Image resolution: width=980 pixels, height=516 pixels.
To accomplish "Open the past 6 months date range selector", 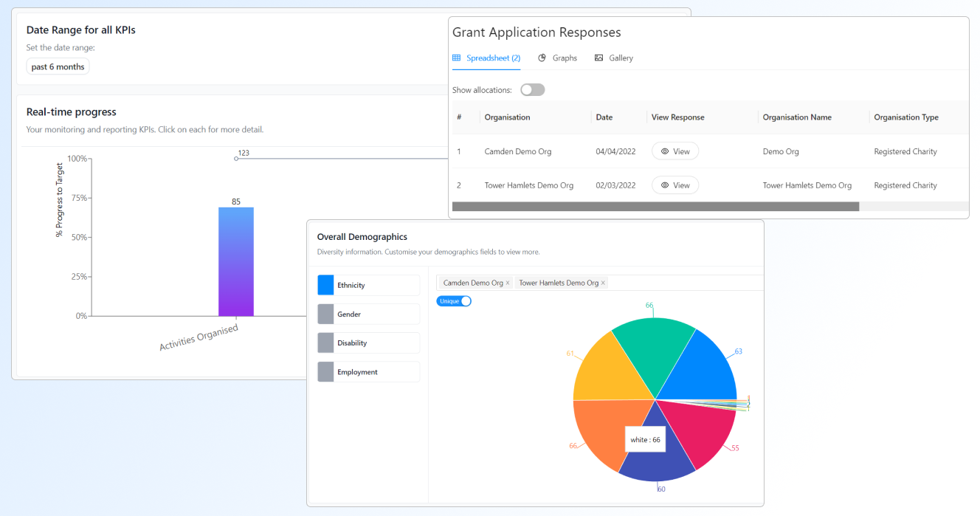I will pos(58,66).
